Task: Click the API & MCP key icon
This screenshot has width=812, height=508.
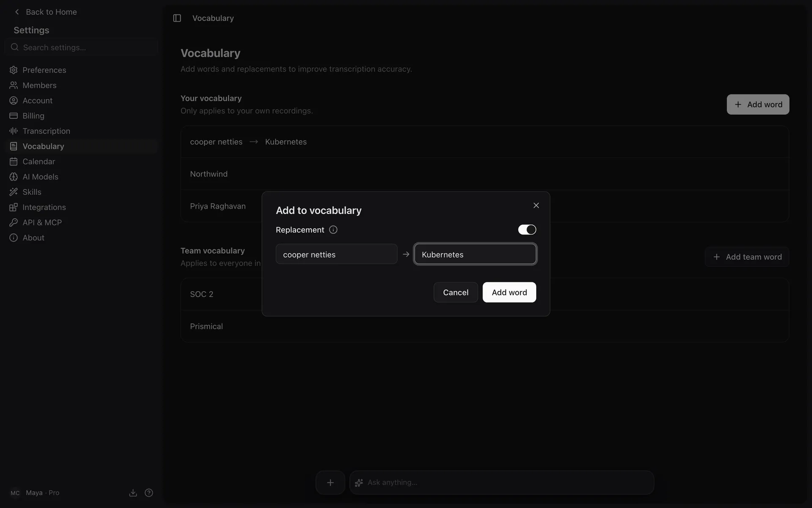Action: point(14,222)
